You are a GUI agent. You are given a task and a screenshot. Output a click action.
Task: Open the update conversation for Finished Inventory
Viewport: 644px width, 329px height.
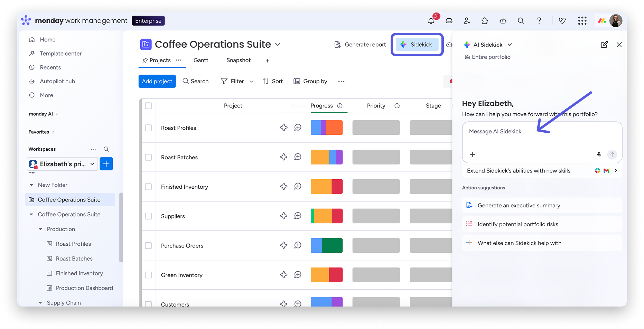click(x=298, y=186)
